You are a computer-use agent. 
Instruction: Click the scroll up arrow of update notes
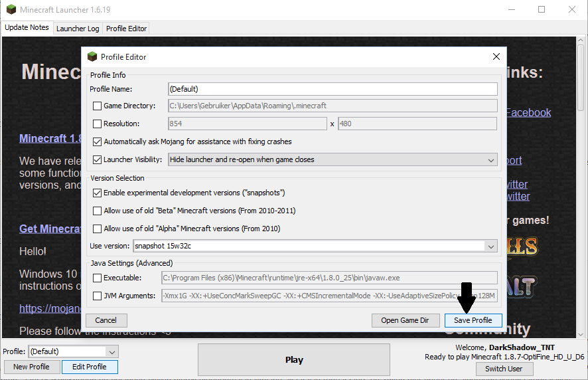pyautogui.click(x=581, y=40)
